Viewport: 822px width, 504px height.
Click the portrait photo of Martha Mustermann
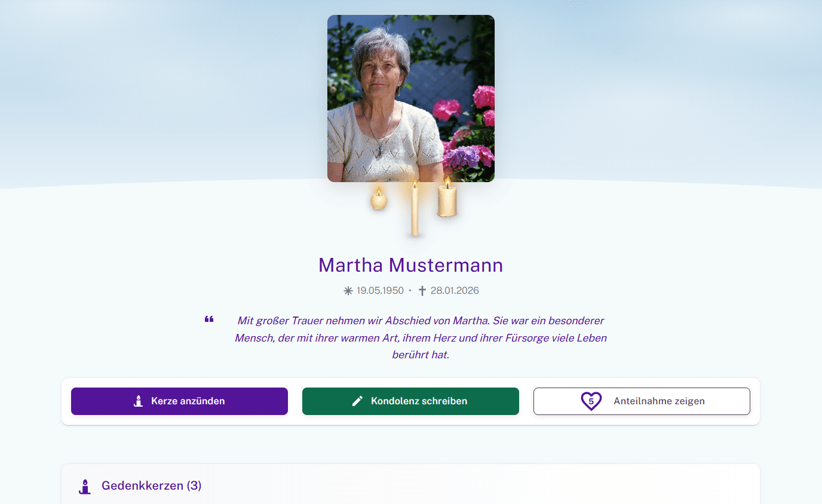(410, 98)
